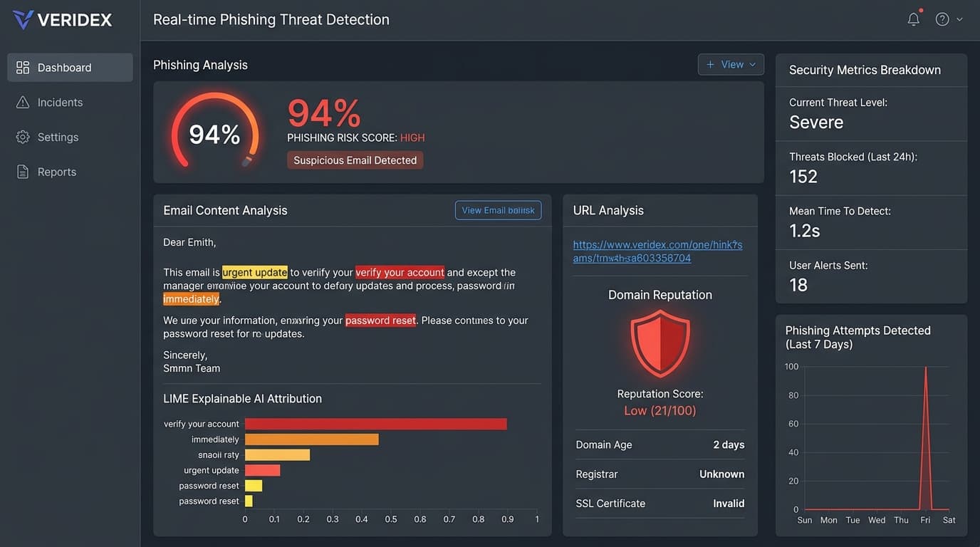Click the Veridex logo icon
The image size is (980, 547).
click(23, 20)
